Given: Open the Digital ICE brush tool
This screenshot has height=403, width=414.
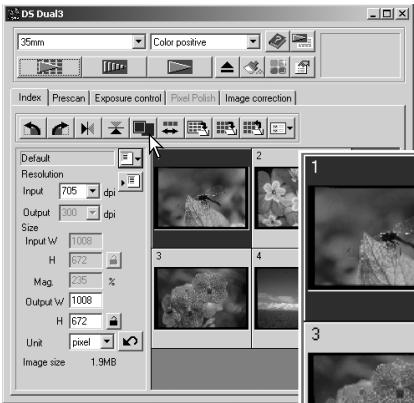Looking at the screenshot, I should [252, 67].
